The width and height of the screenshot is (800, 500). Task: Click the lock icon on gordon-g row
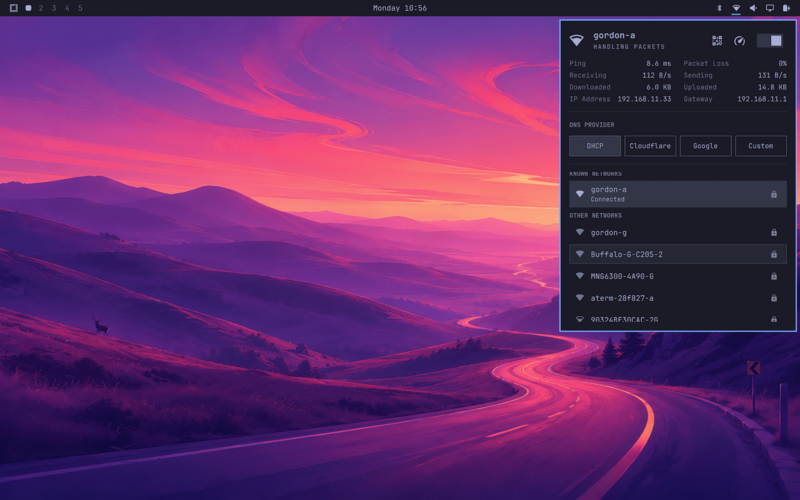(x=773, y=233)
